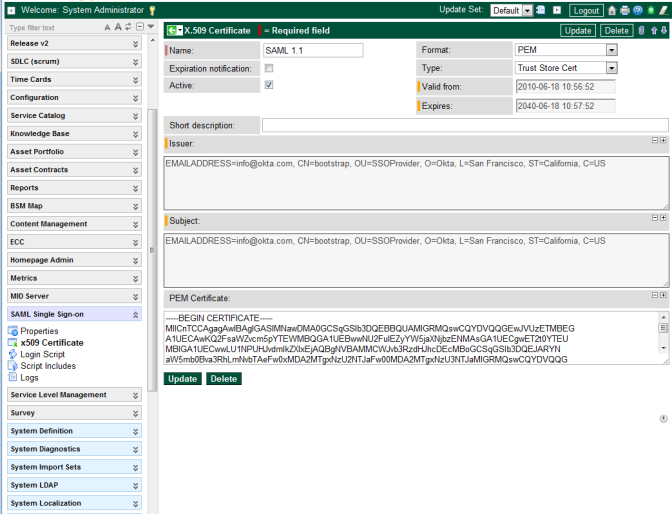The image size is (672, 514).
Task: Click the bottom Delete button below PEM Certificate
Action: [x=223, y=379]
